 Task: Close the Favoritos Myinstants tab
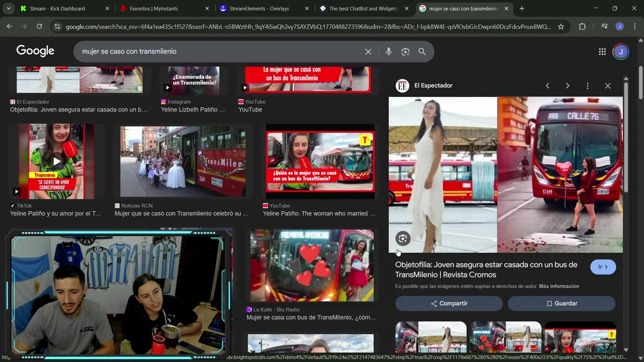pos(207,9)
